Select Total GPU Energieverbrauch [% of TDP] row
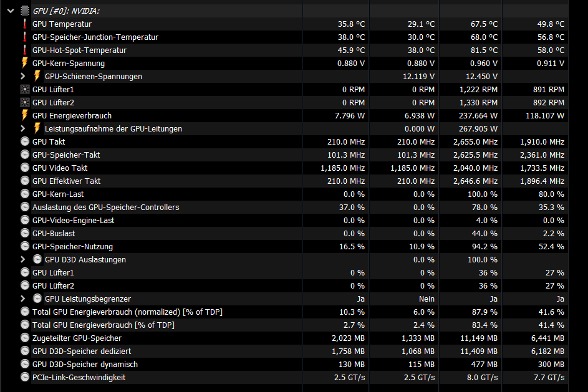588x392 pixels. [x=294, y=325]
